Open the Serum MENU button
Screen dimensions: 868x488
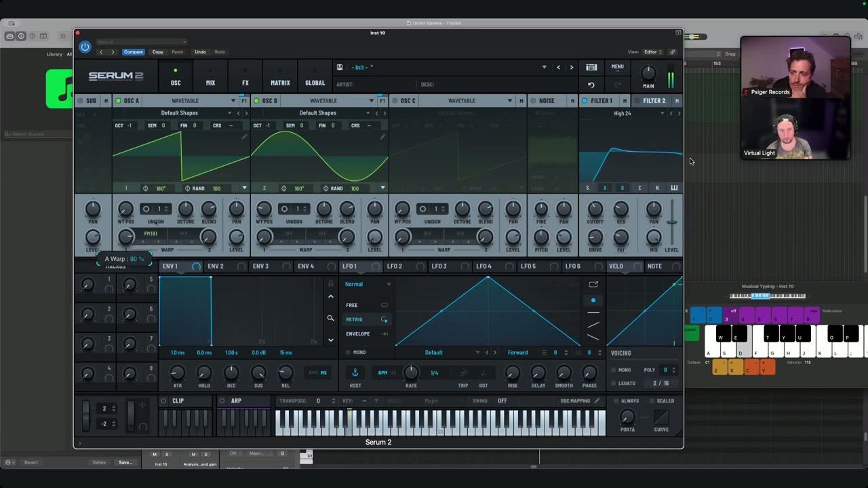tap(617, 67)
